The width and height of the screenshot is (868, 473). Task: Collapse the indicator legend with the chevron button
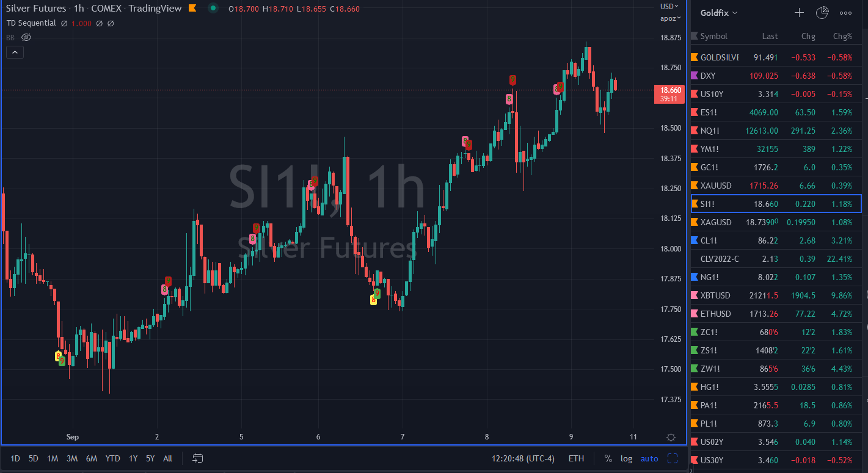[15, 52]
